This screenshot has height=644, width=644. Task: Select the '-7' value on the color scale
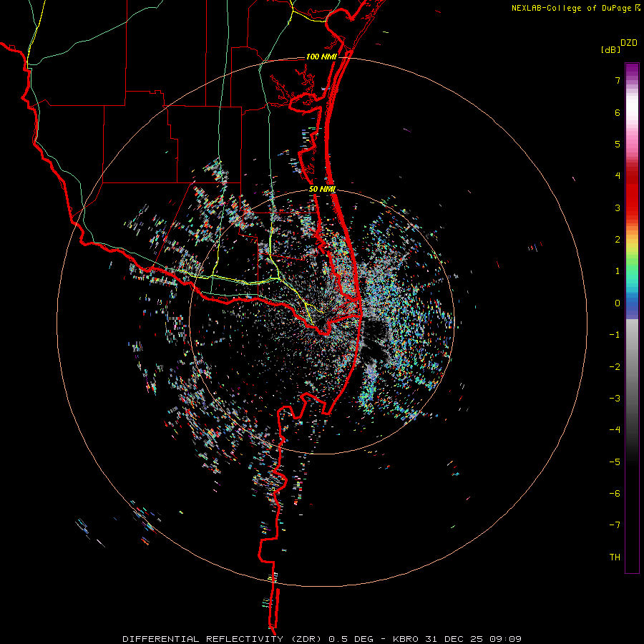615,525
